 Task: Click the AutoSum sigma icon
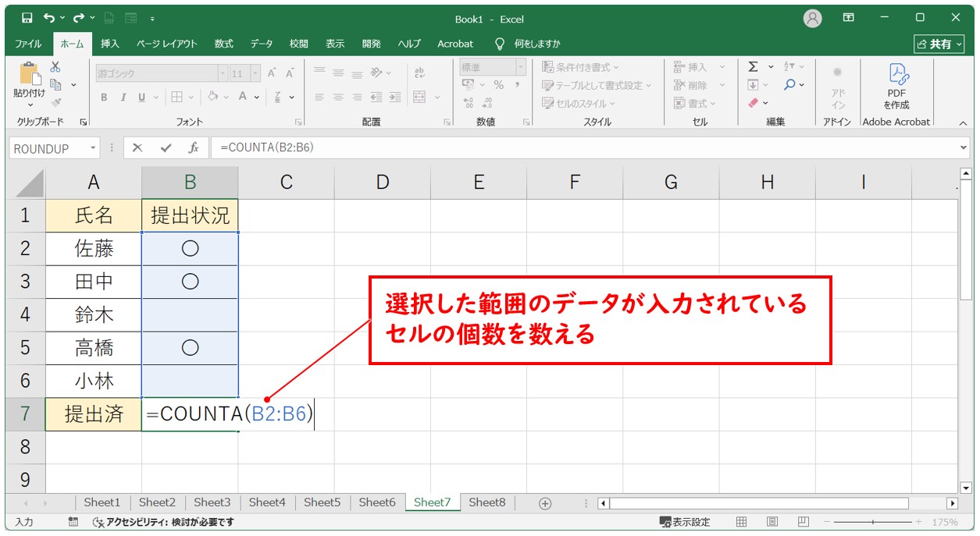coord(753,67)
